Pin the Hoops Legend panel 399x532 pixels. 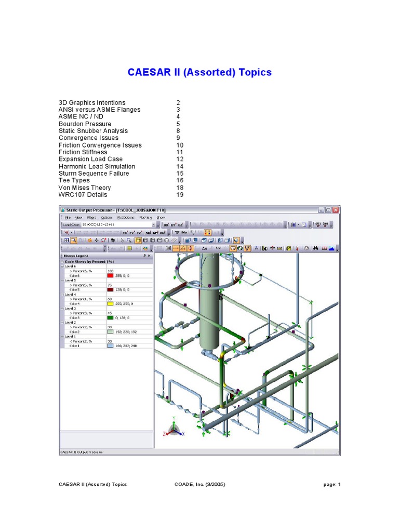tap(144, 256)
